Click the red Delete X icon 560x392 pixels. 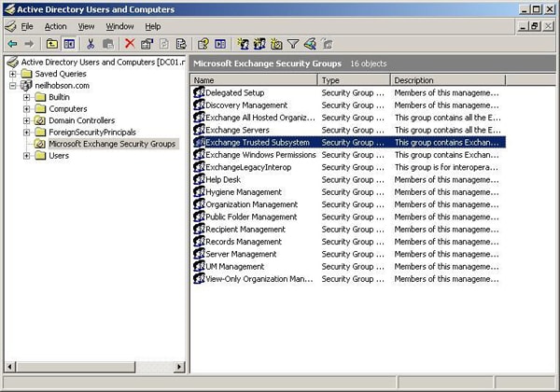point(130,44)
